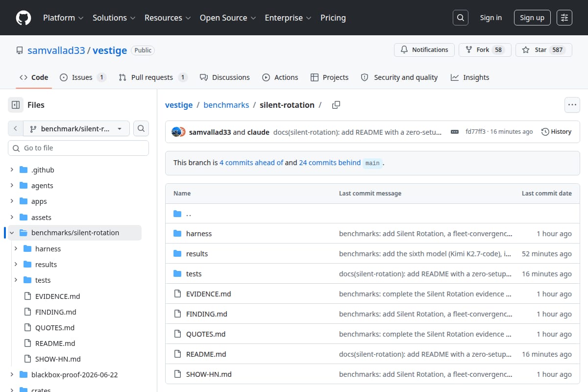Open appearance settings icon in header
Image resolution: width=588 pixels, height=392 pixels.
click(x=564, y=18)
